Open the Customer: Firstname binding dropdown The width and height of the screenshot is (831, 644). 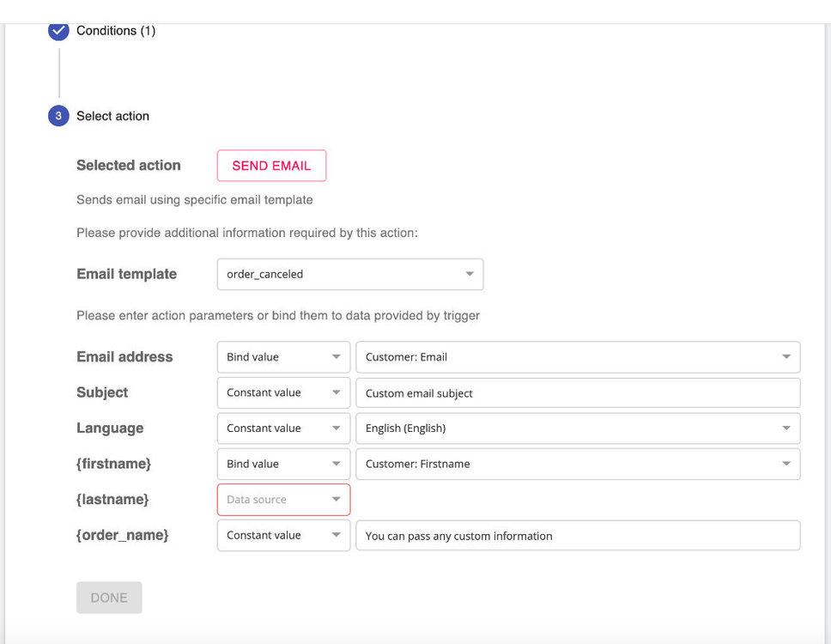coord(577,464)
